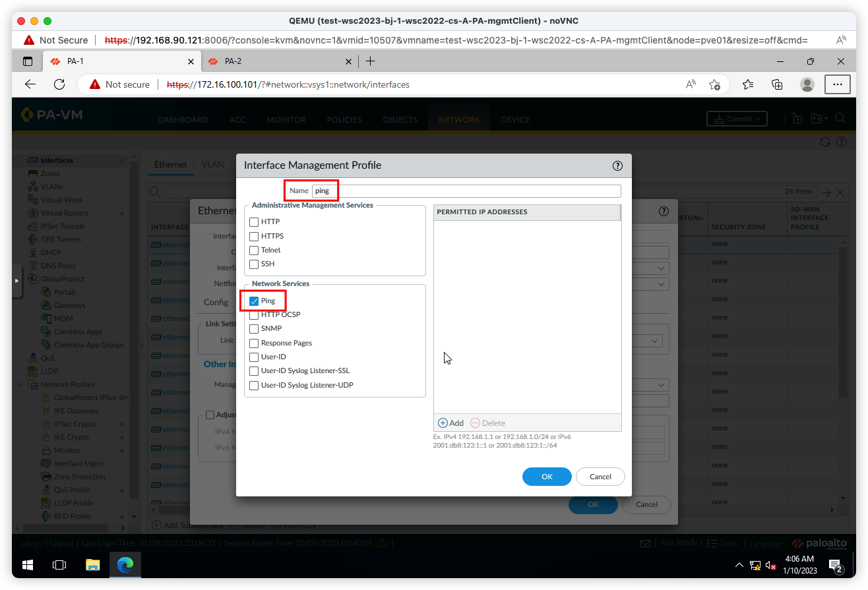The width and height of the screenshot is (868, 590).
Task: Check the User-ID checkbox
Action: pyautogui.click(x=254, y=357)
